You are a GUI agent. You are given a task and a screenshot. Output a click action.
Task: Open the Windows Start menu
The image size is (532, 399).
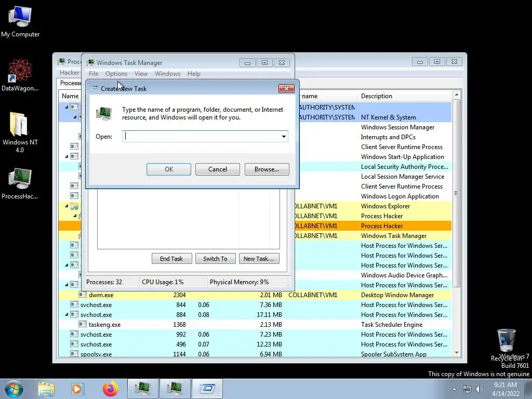(x=14, y=389)
